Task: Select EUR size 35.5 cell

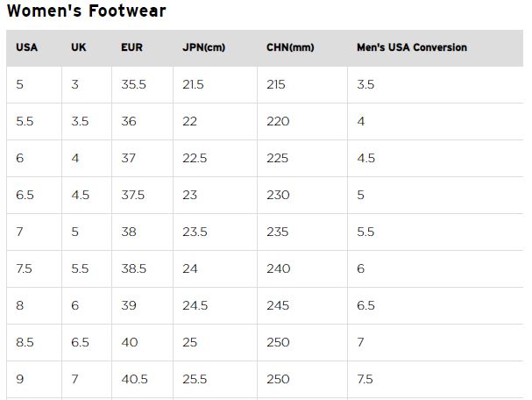Action: click(x=143, y=84)
